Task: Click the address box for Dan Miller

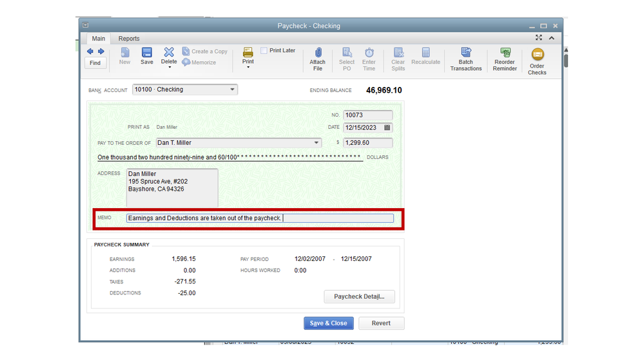Action: coord(172,187)
